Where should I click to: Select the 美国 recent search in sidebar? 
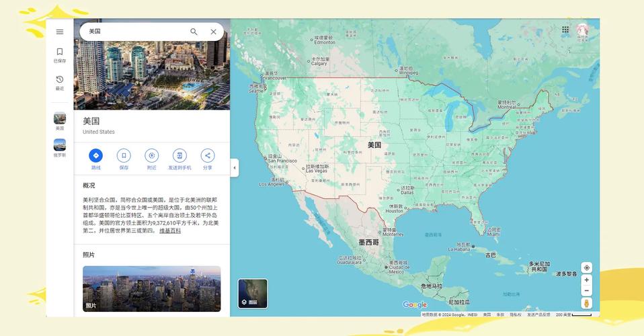coord(60,121)
